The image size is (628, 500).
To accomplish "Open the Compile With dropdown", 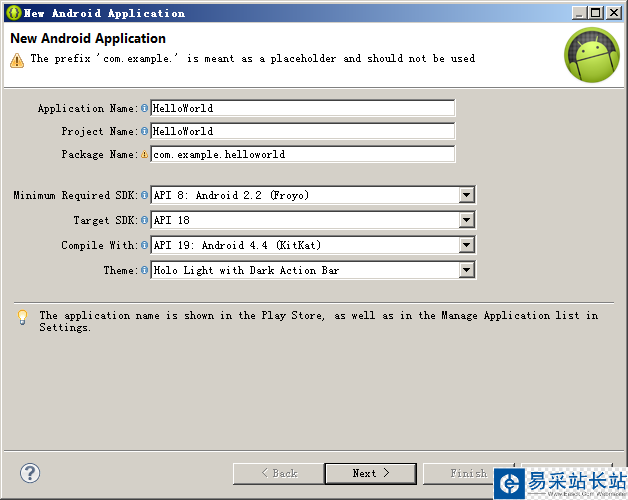I will pos(467,245).
